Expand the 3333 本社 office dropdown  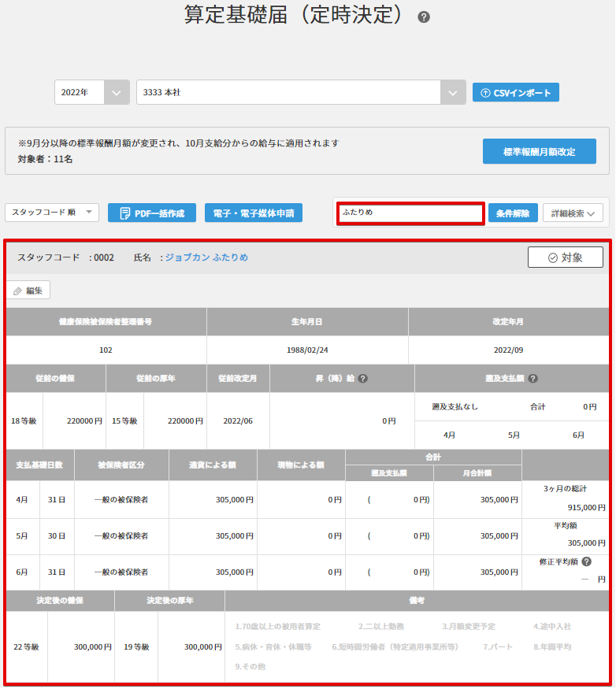[301, 92]
